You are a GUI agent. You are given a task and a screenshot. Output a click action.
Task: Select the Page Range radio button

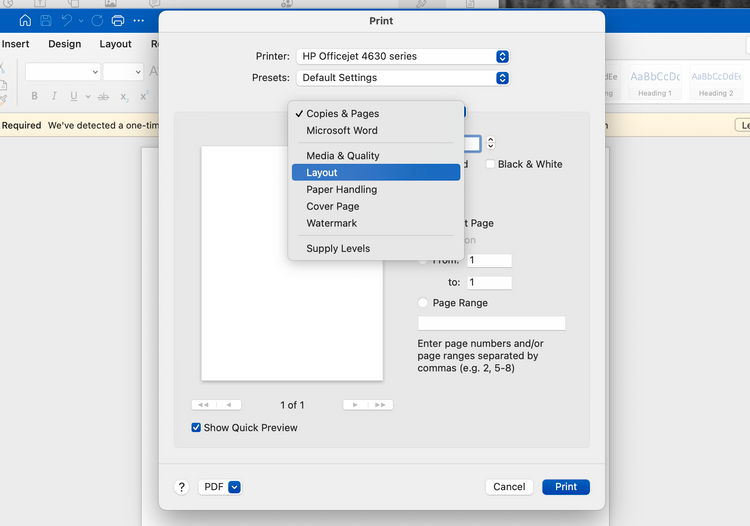pyautogui.click(x=424, y=303)
